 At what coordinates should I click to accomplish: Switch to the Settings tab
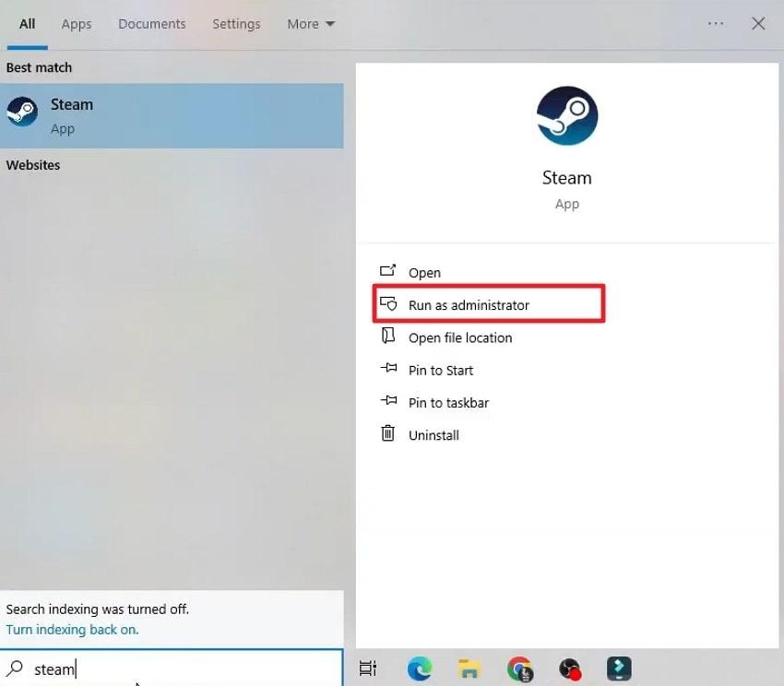pyautogui.click(x=236, y=24)
